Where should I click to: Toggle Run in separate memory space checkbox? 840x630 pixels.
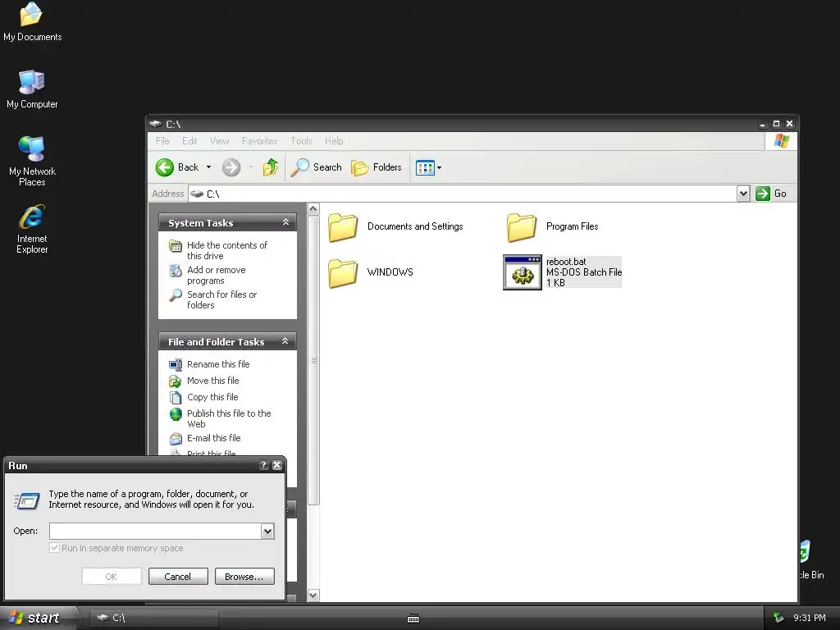[54, 547]
